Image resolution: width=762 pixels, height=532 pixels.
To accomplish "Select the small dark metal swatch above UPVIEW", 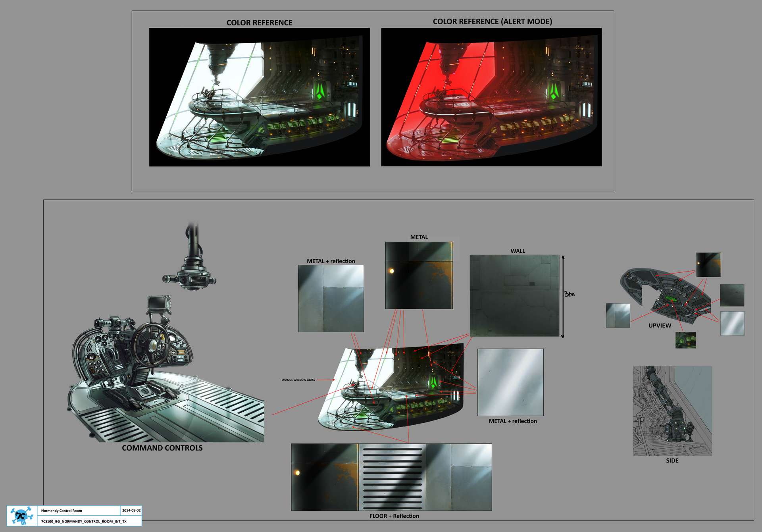I will [708, 264].
